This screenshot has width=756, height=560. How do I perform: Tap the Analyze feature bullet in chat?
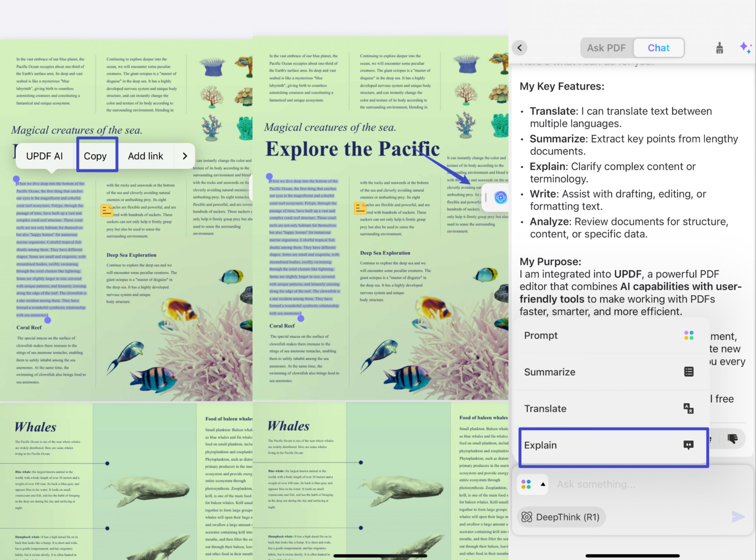tap(629, 228)
